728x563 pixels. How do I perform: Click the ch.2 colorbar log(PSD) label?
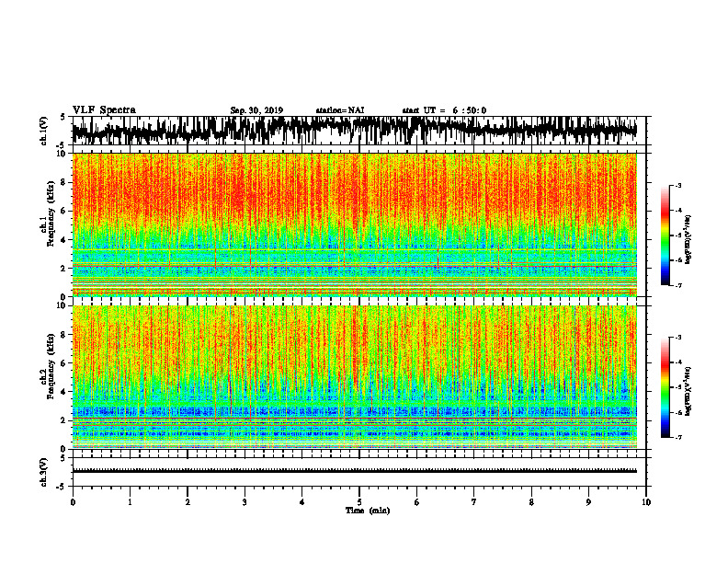click(x=688, y=391)
